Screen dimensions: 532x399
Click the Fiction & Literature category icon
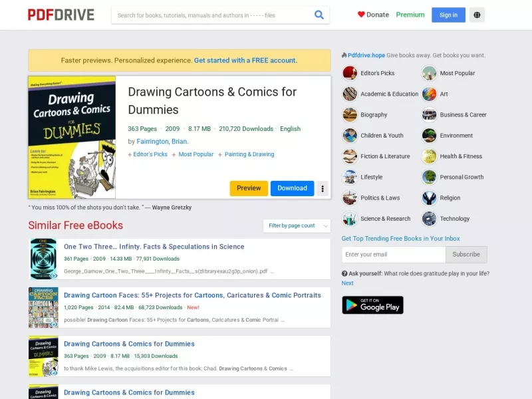350,156
